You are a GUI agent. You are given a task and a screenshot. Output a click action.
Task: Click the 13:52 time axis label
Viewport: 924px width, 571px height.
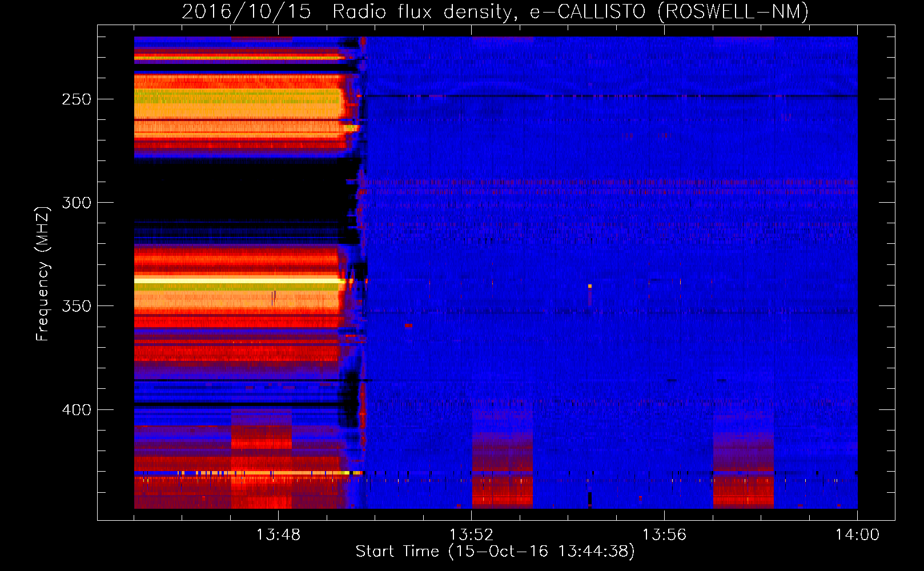pyautogui.click(x=471, y=535)
